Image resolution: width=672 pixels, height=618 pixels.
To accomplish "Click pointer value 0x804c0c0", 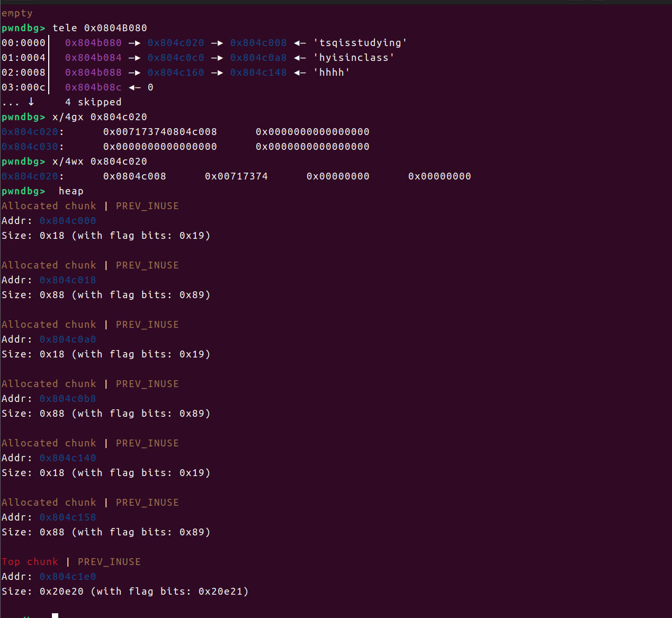I will tap(176, 58).
